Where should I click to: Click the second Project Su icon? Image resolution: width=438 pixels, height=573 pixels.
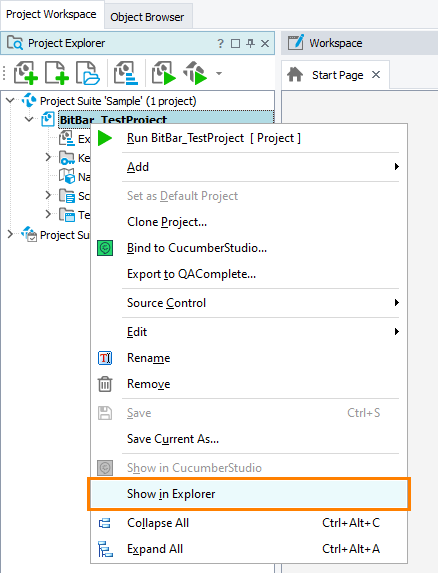[29, 234]
